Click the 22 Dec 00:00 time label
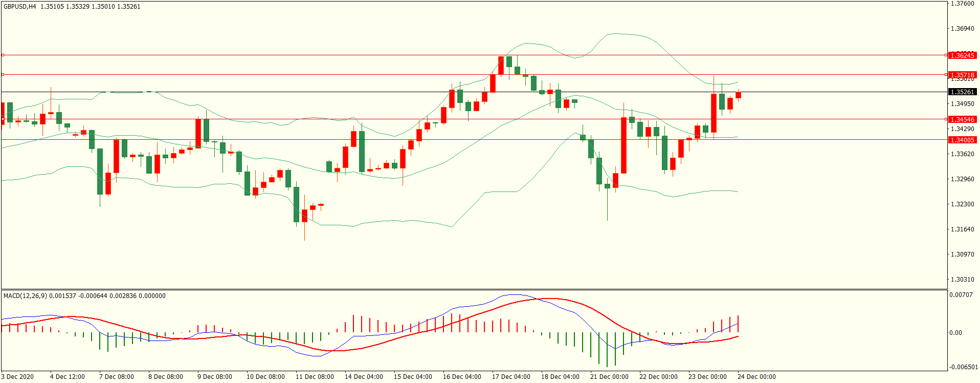This screenshot has height=383, width=980. (x=658, y=377)
